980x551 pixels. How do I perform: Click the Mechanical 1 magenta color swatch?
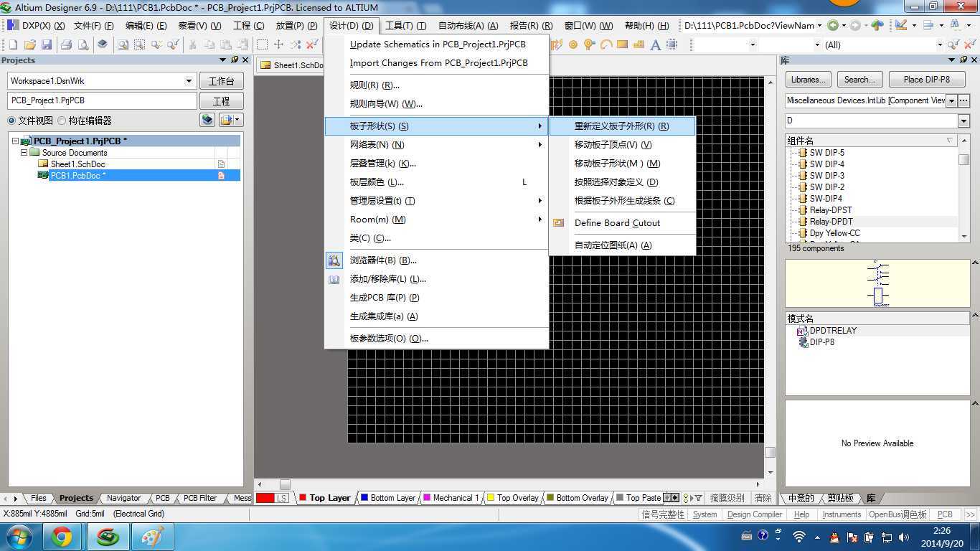pyautogui.click(x=427, y=497)
